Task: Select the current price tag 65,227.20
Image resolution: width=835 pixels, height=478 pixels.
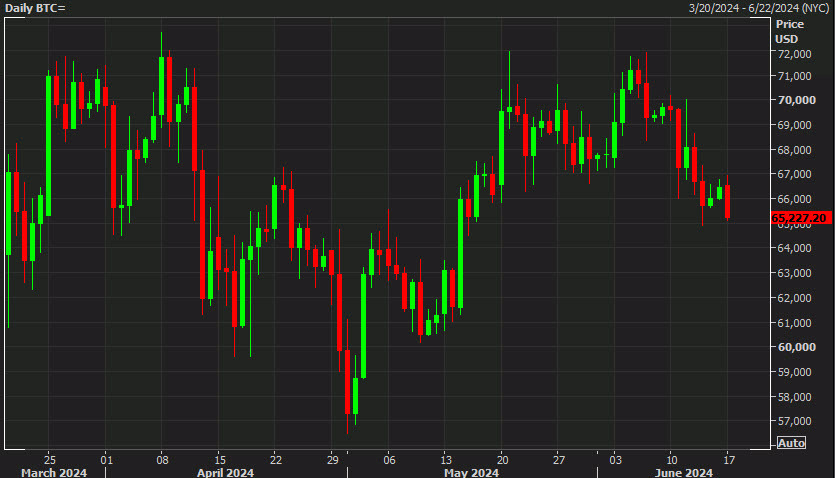Action: coord(801,218)
